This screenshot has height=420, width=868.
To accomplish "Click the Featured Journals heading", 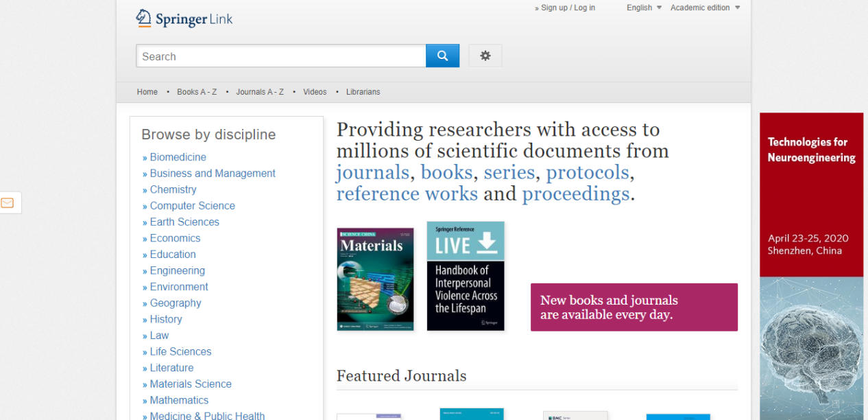I will click(401, 376).
